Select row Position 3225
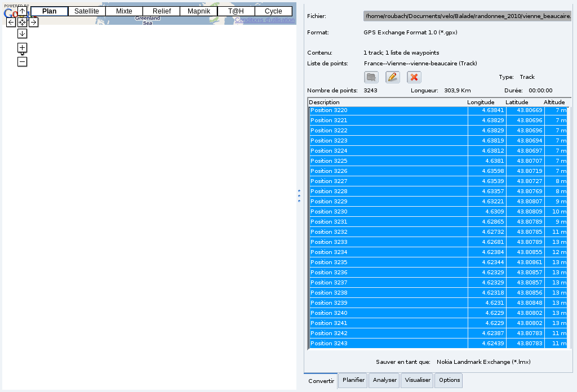The width and height of the screenshot is (577, 392). (x=438, y=161)
